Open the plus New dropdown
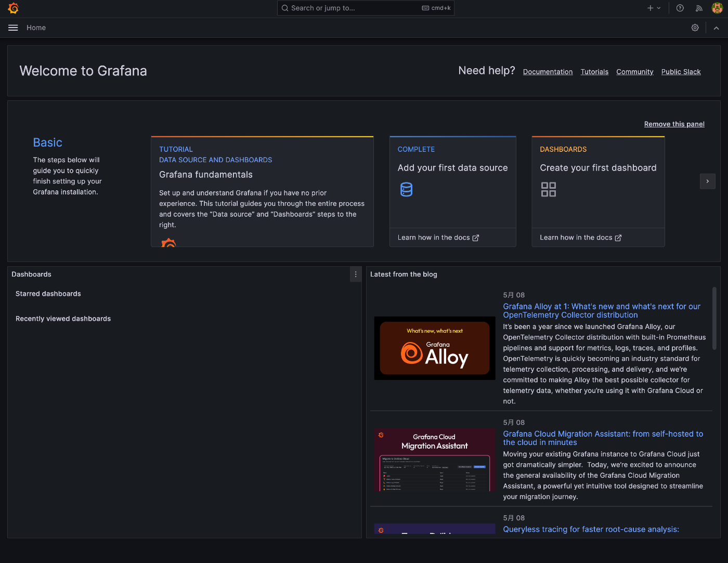The image size is (728, 563). pyautogui.click(x=654, y=8)
